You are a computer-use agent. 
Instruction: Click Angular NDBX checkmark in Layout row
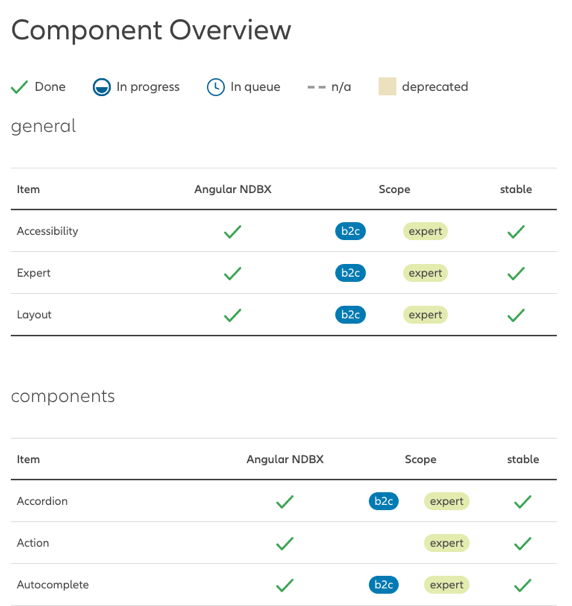click(233, 315)
